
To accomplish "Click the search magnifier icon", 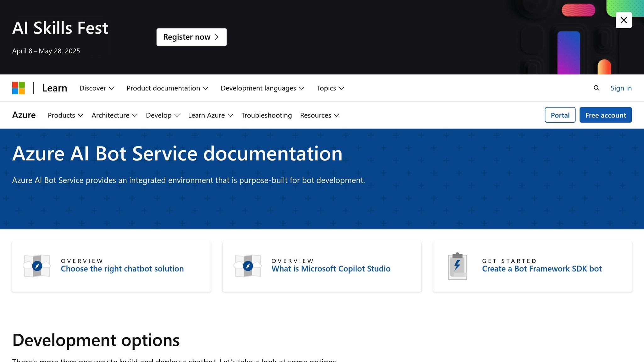I will tap(596, 88).
